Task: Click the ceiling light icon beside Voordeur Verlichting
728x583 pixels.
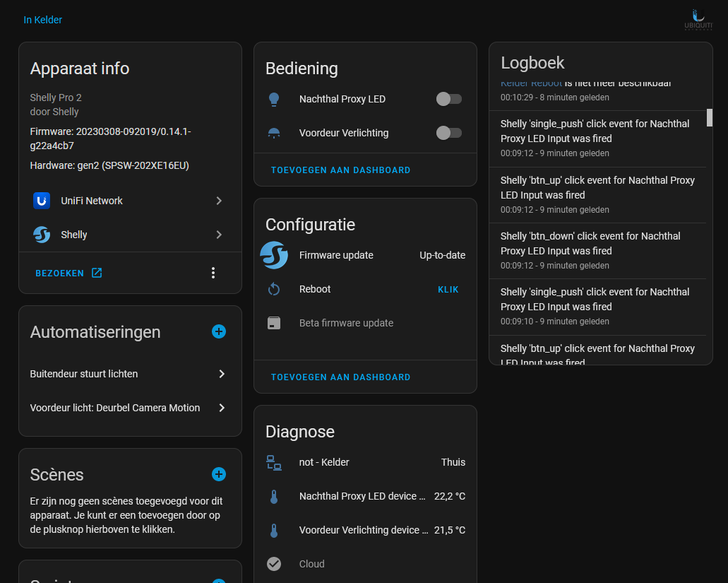Action: (x=274, y=133)
